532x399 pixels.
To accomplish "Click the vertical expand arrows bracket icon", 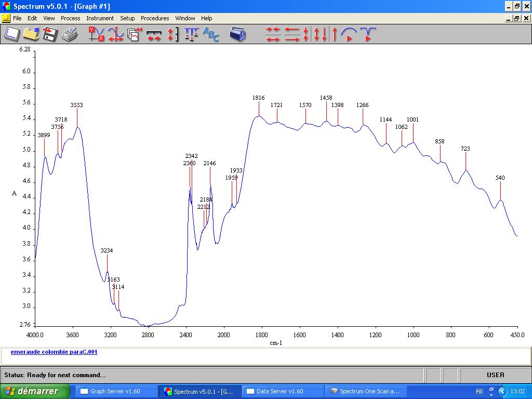I will [x=173, y=34].
